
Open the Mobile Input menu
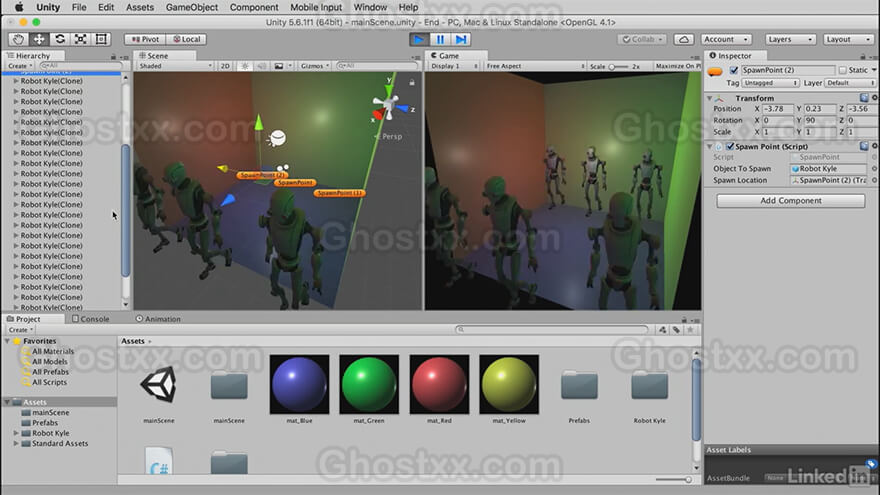coord(315,7)
